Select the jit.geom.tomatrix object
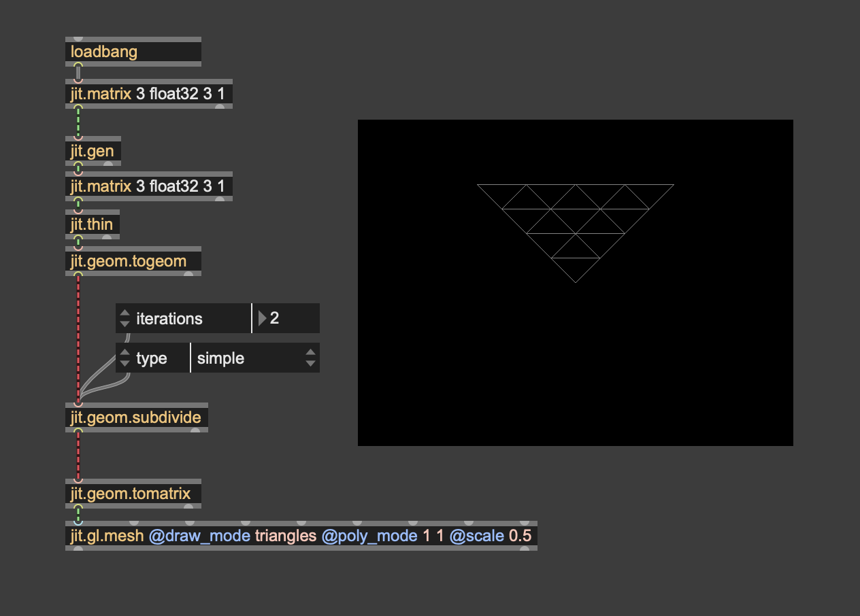Image resolution: width=860 pixels, height=616 pixels. tap(133, 494)
